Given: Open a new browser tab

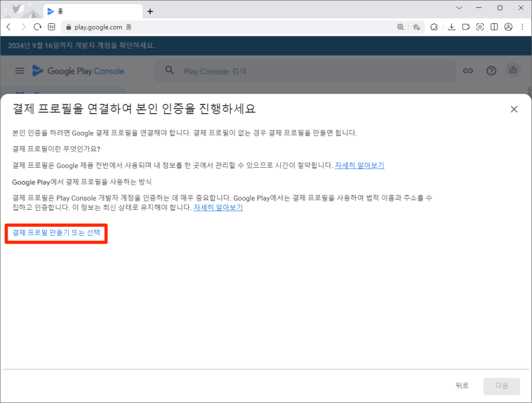Looking at the screenshot, I should click(150, 11).
